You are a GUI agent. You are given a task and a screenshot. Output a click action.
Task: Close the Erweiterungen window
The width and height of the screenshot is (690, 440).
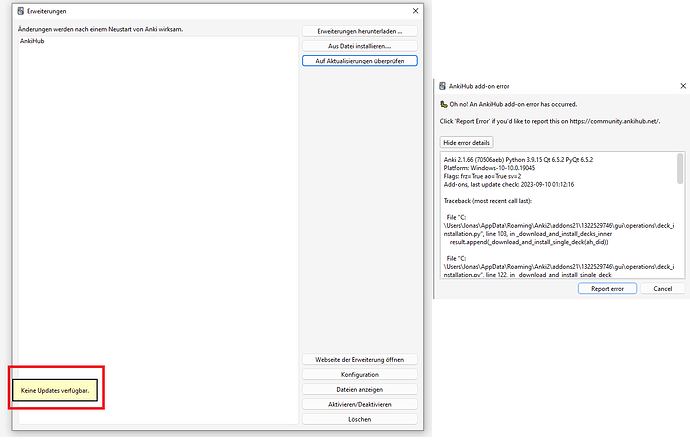point(415,11)
